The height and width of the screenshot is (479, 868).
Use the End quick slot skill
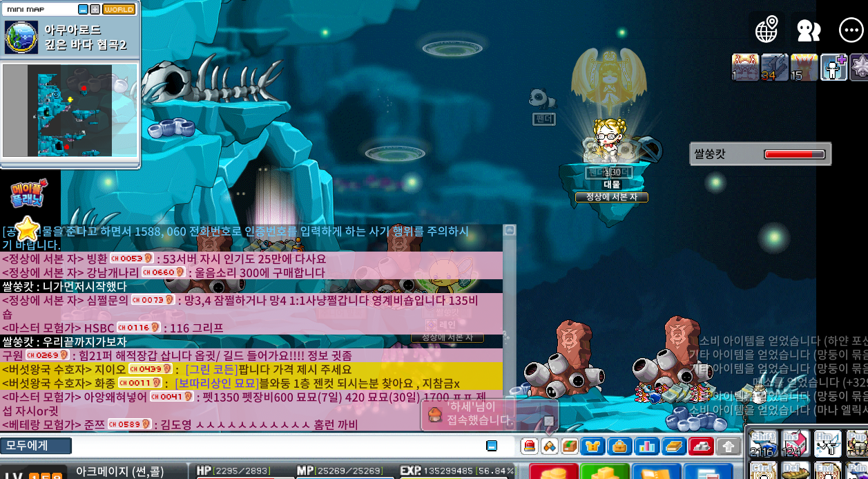828,470
